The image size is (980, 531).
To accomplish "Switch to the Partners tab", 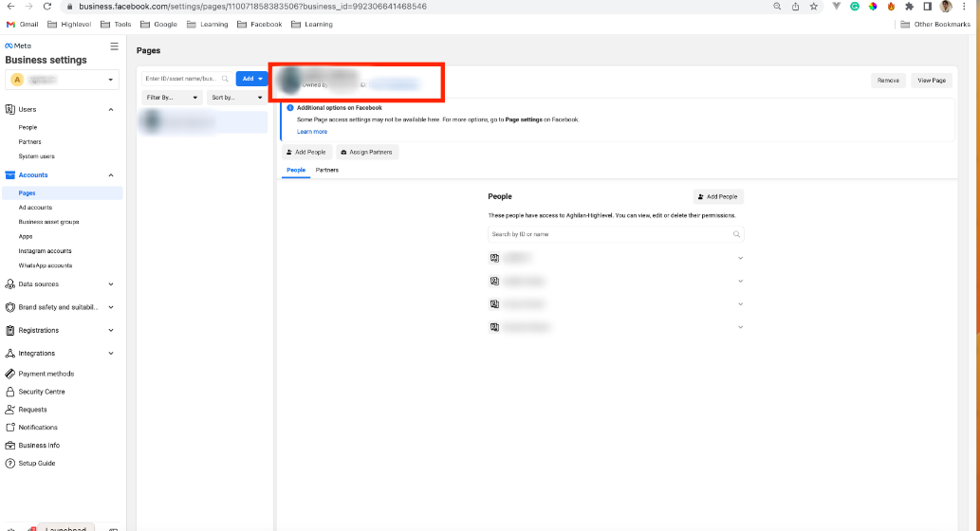I will click(x=327, y=170).
